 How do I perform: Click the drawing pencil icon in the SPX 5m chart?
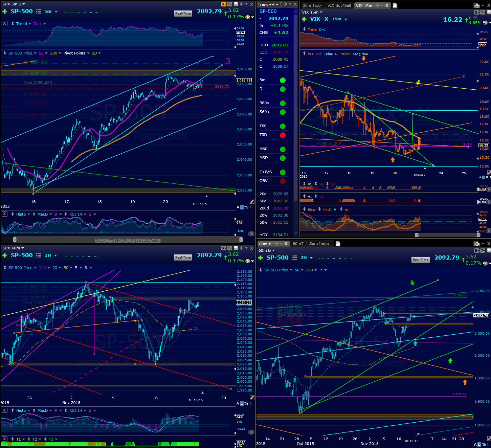coord(252,201)
